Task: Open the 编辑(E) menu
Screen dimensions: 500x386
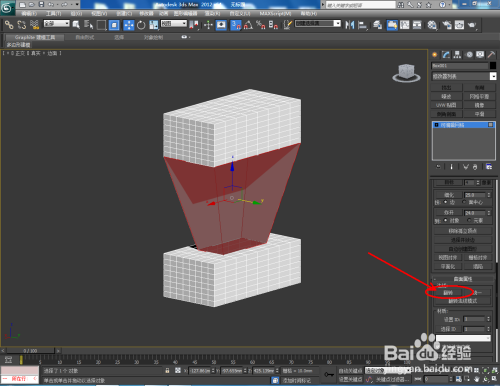Action: pyautogui.click(x=29, y=14)
